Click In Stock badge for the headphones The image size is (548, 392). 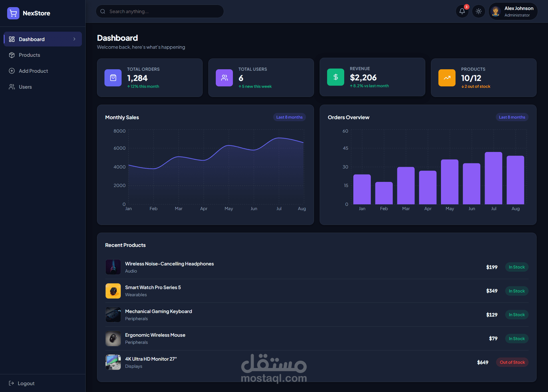coord(517,267)
